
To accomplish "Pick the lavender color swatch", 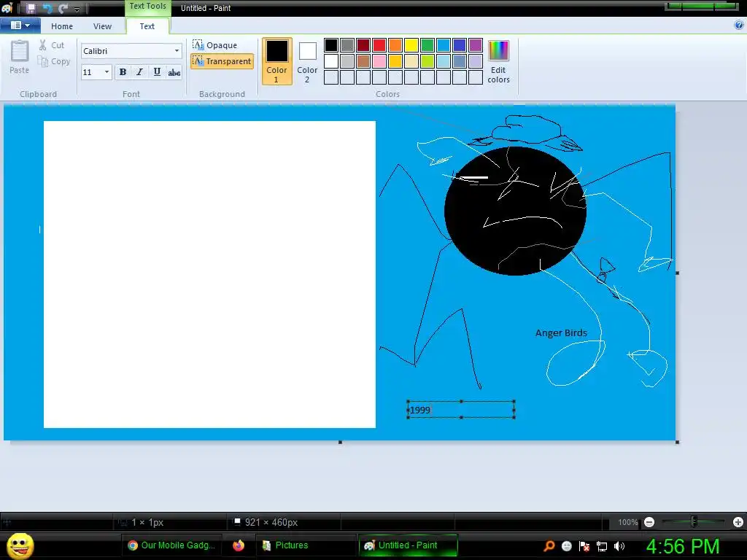I will tap(476, 61).
